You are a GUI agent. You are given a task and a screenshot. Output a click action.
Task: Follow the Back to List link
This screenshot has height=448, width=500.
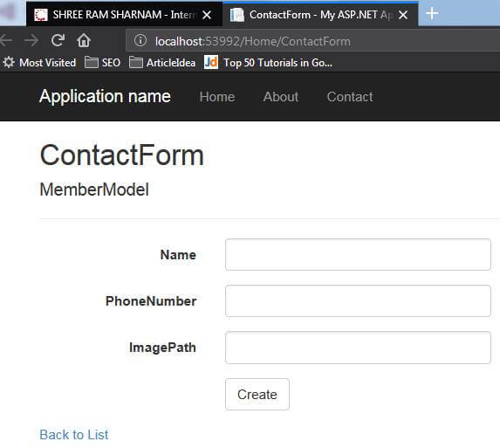tap(74, 435)
